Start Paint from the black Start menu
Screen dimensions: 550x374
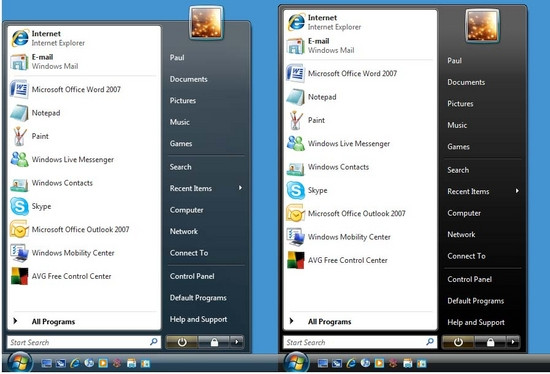pyautogui.click(x=360, y=120)
